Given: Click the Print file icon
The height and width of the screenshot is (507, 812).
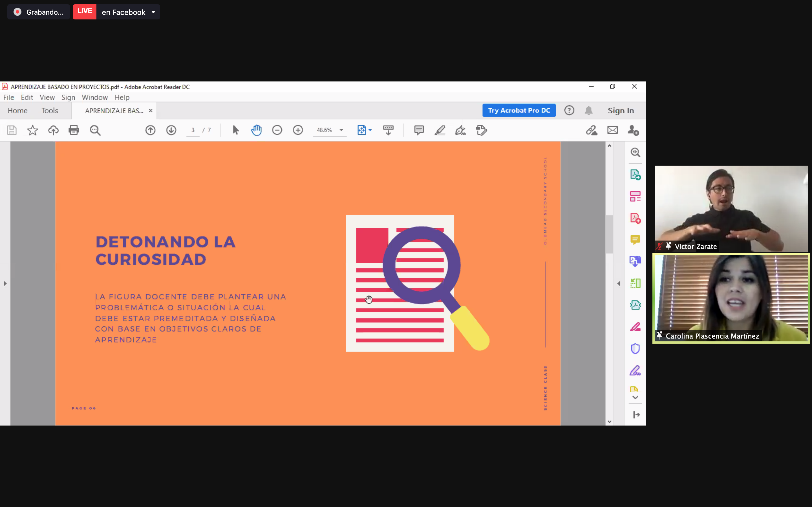Looking at the screenshot, I should (x=74, y=130).
